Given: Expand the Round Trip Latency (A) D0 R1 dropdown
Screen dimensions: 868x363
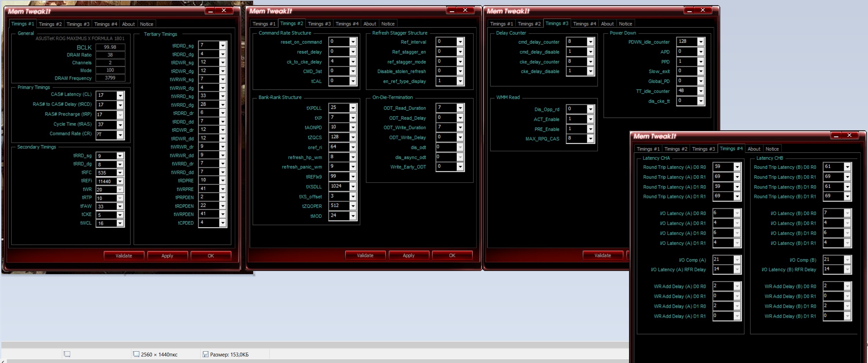Looking at the screenshot, I should pos(737,177).
